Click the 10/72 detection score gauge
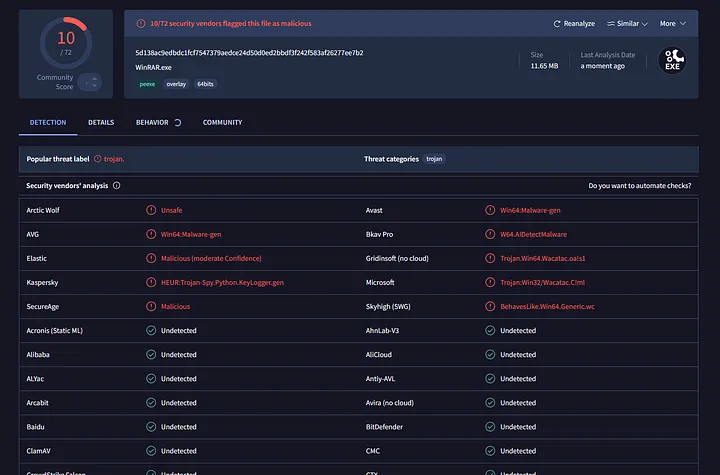The image size is (720, 475). pos(66,43)
